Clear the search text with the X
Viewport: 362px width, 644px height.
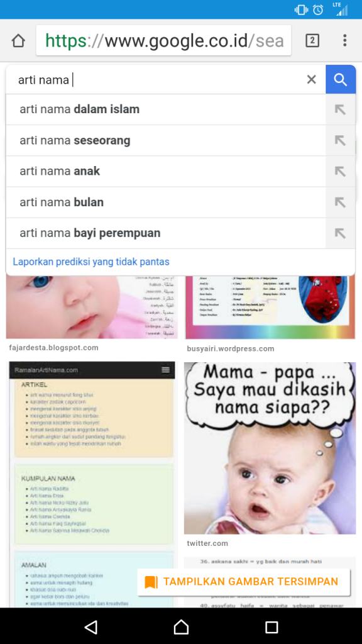click(312, 79)
